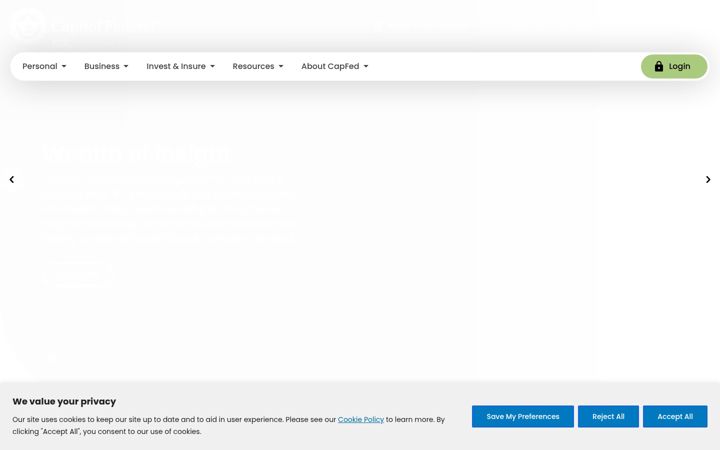Open the Cookie Policy link
Image resolution: width=720 pixels, height=450 pixels.
360,419
